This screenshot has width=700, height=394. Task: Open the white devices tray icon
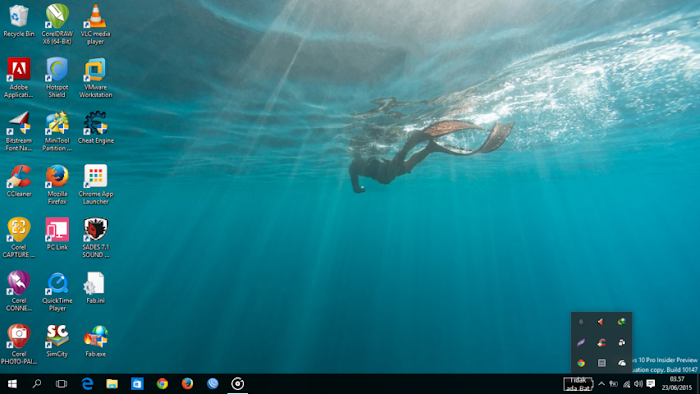(621, 342)
